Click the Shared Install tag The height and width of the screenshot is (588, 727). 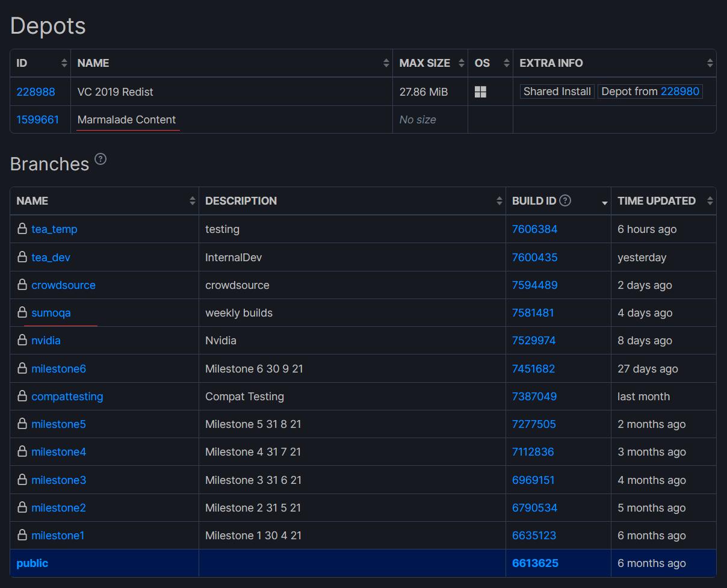click(557, 91)
